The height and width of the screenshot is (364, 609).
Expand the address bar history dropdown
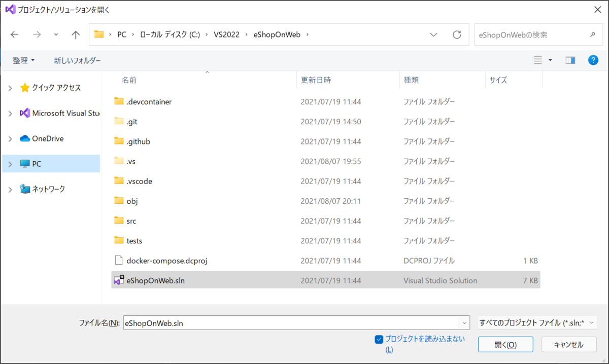click(x=433, y=34)
